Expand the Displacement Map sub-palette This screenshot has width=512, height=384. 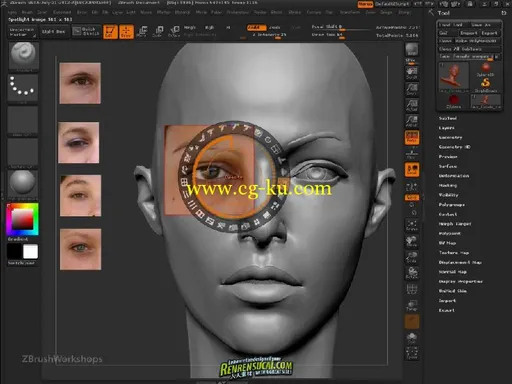tap(460, 262)
